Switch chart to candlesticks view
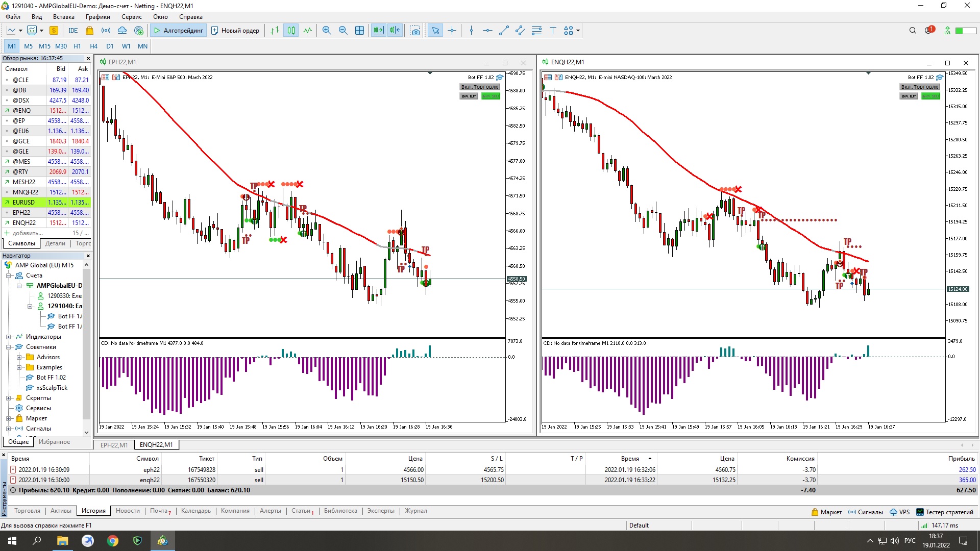 (291, 31)
